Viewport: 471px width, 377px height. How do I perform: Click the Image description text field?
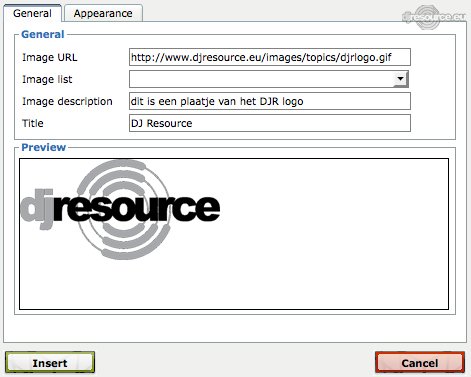(x=270, y=101)
